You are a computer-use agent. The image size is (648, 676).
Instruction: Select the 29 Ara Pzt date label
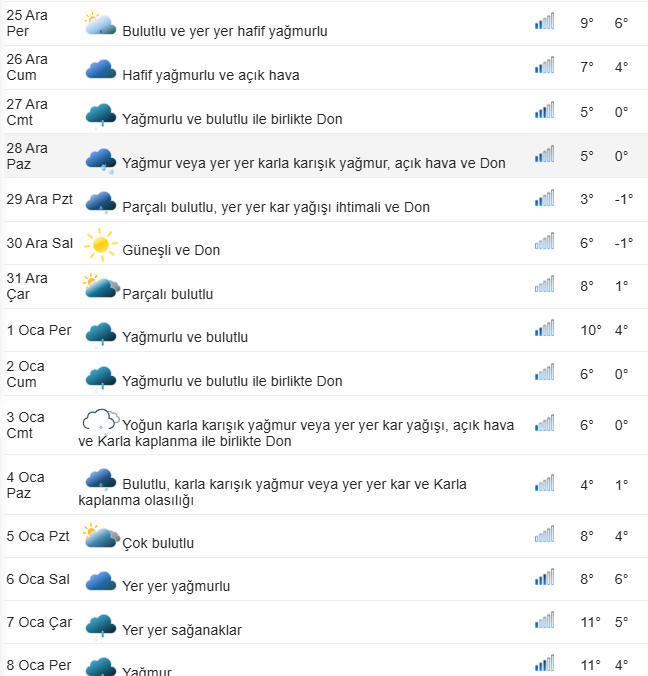tap(39, 199)
